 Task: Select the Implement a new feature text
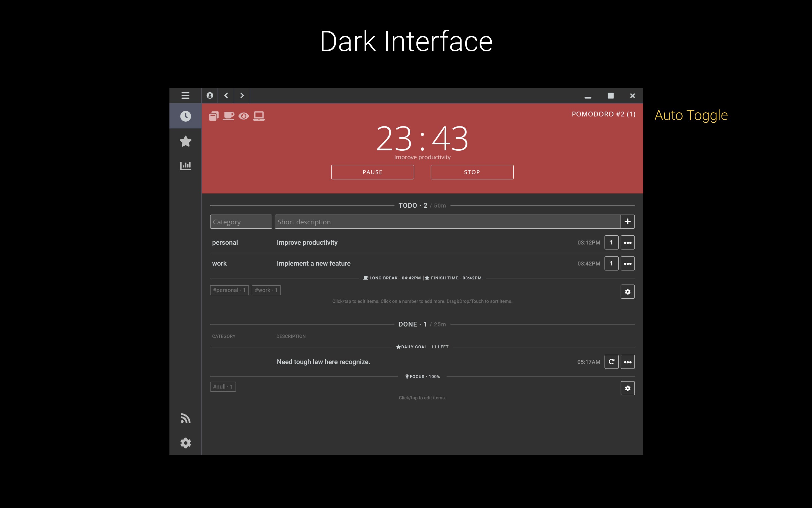(x=314, y=263)
